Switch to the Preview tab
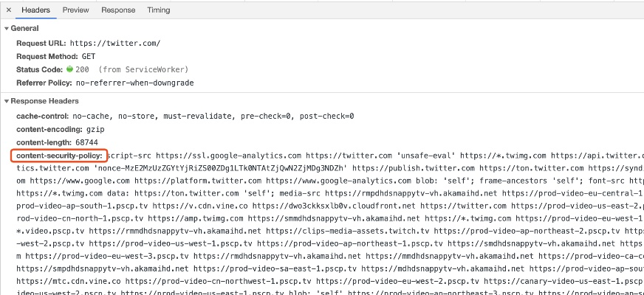Image resolution: width=644 pixels, height=295 pixels. pos(75,10)
